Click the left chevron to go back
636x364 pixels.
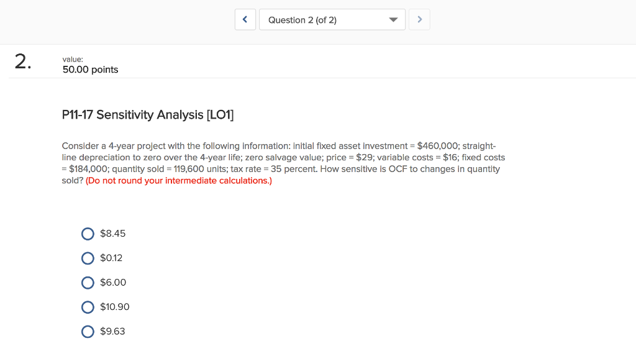point(245,19)
